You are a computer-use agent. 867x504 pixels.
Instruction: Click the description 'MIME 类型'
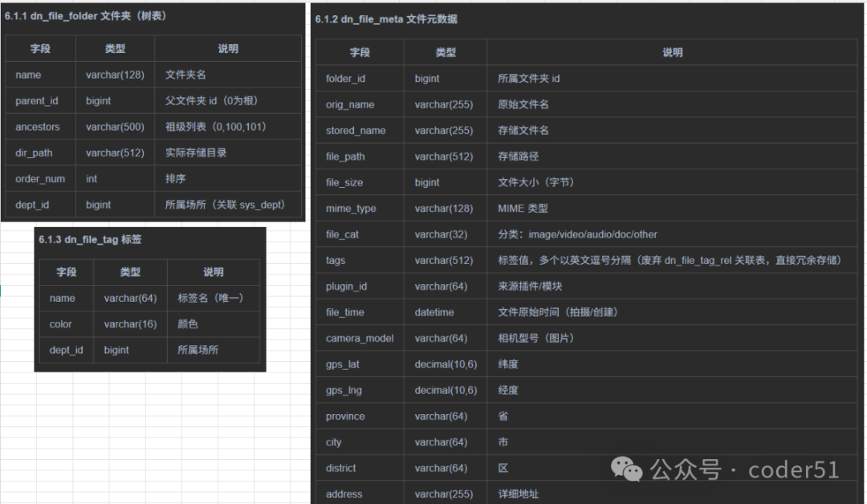coord(523,209)
